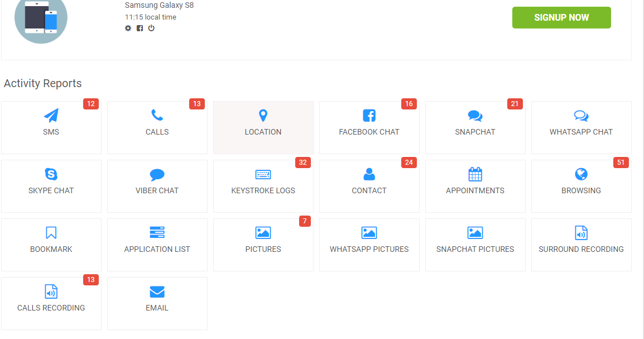Open the SMS report label

[51, 132]
